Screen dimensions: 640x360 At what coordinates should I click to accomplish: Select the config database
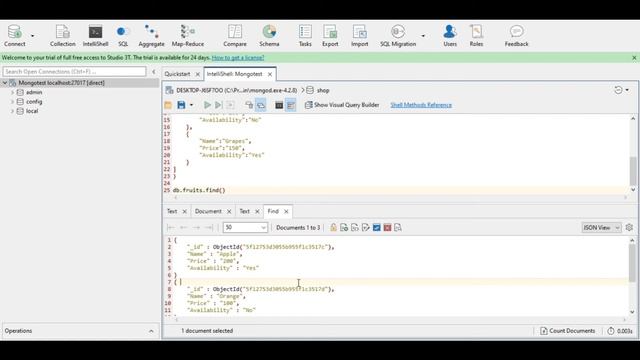[34, 102]
